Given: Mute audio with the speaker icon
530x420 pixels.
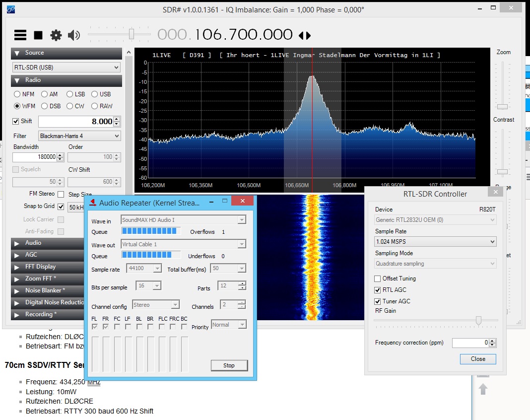Looking at the screenshot, I should pos(74,35).
